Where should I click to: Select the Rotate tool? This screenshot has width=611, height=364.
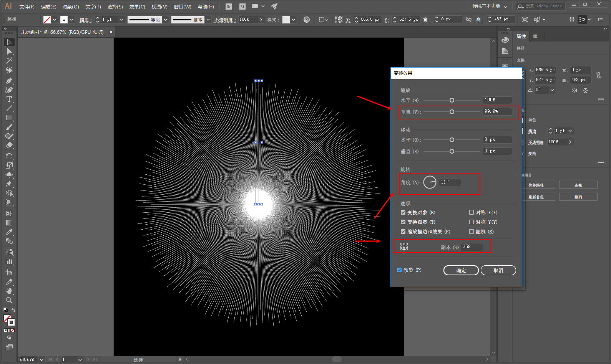tap(9, 156)
